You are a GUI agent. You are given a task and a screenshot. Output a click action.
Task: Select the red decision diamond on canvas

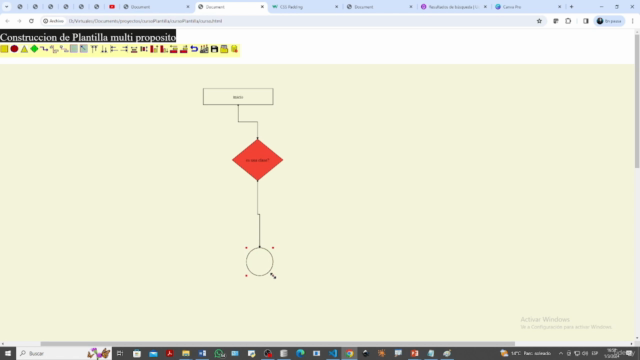[258, 160]
